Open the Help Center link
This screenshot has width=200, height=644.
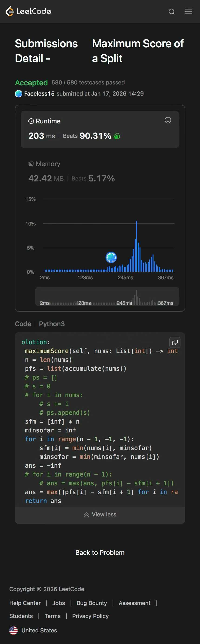(x=25, y=603)
